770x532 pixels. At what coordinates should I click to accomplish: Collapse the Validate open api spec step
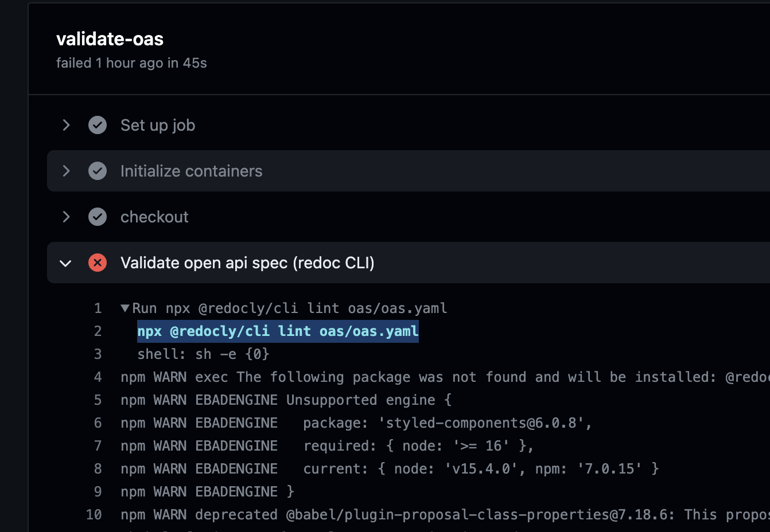65,263
